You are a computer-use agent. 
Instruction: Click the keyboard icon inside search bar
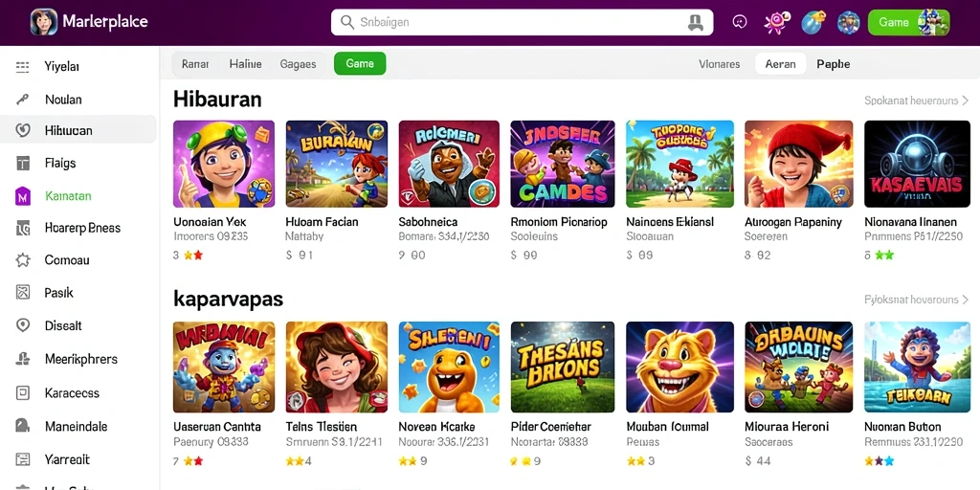pyautogui.click(x=695, y=23)
